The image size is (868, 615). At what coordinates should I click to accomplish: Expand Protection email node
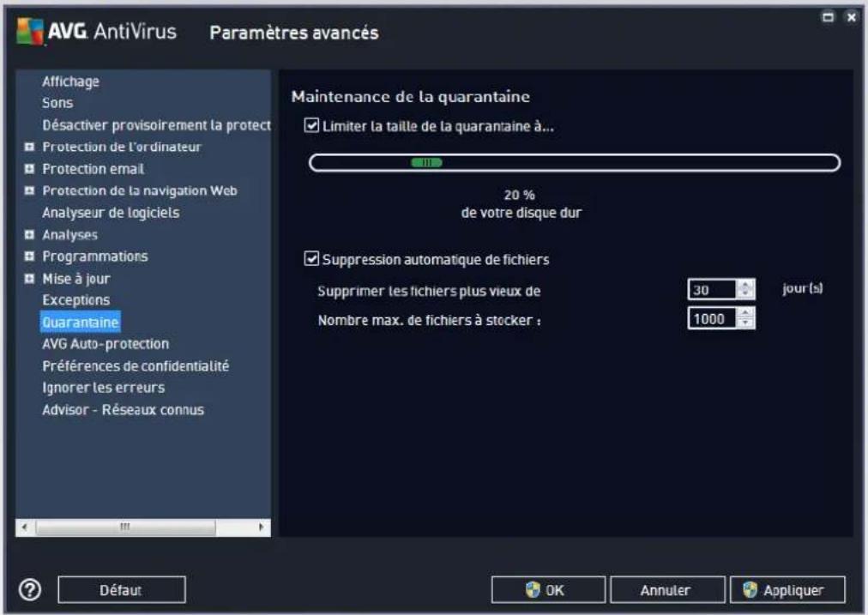coord(29,169)
